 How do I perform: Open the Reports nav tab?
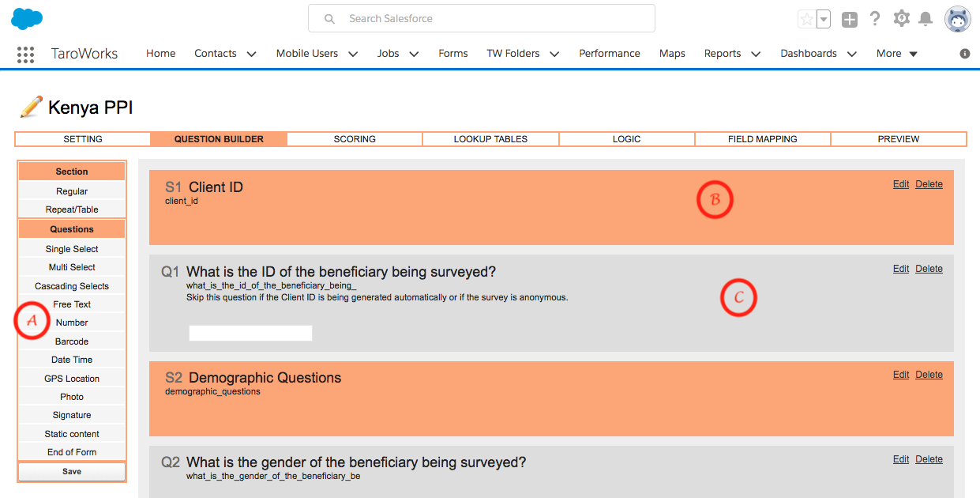pyautogui.click(x=723, y=54)
